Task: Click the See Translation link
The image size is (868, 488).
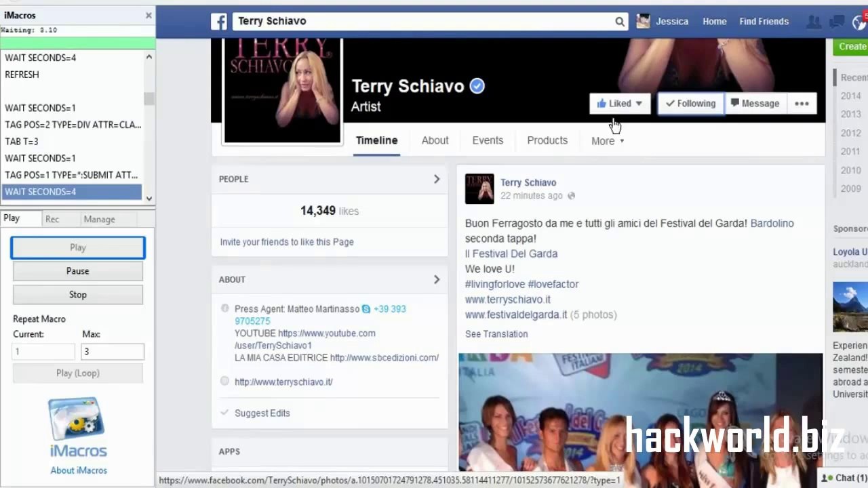Action: coord(496,334)
